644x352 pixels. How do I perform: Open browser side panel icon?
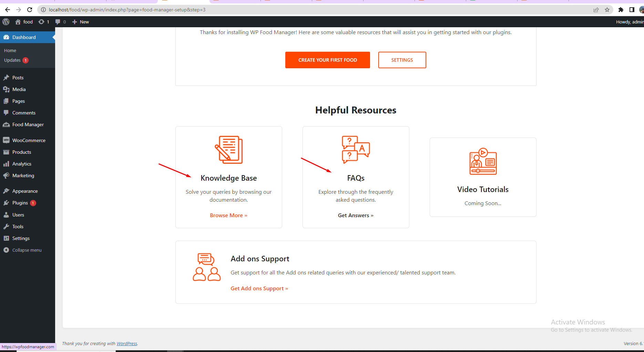pos(632,10)
